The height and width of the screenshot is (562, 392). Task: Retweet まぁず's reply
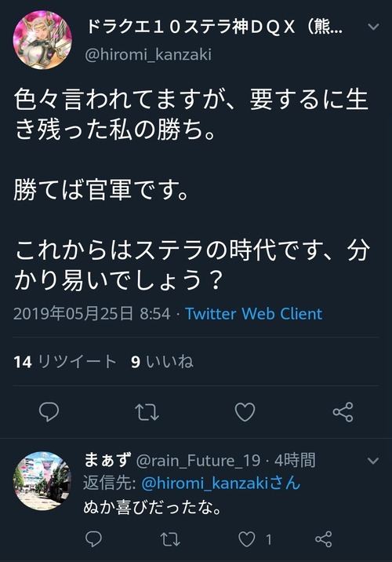[x=169, y=539]
